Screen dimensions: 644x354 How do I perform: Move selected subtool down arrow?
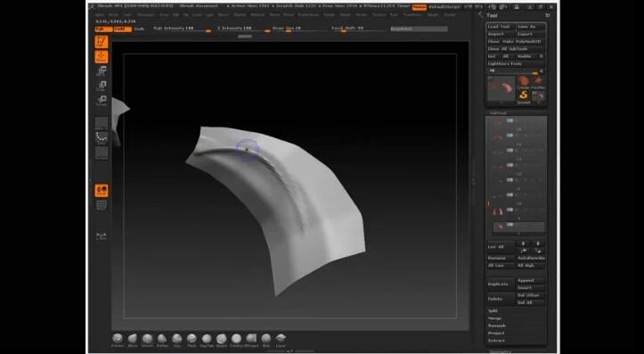[x=538, y=243]
